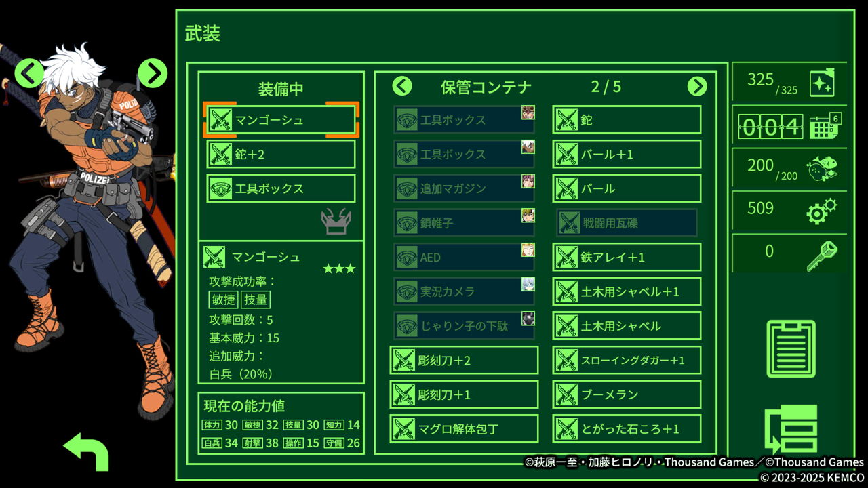Click character portrait thumbnail on AED item
Viewport: 868px width, 488px height.
coord(528,249)
